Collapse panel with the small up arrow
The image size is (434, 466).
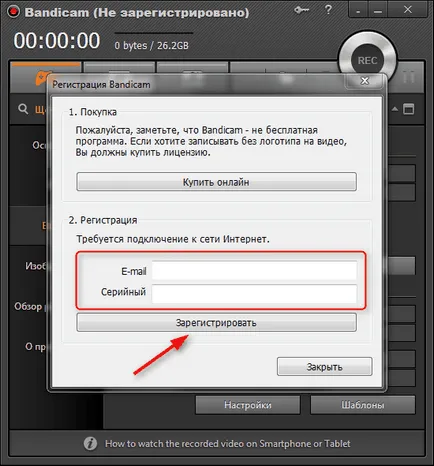[x=395, y=109]
